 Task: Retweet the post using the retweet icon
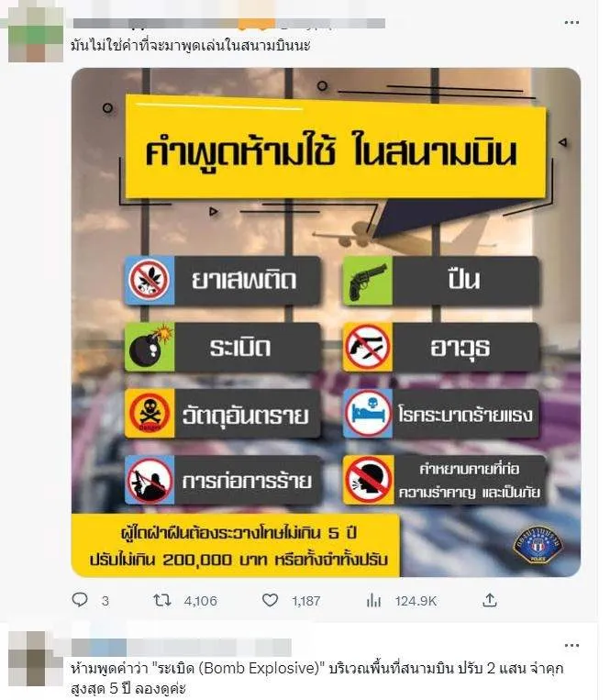(x=162, y=600)
